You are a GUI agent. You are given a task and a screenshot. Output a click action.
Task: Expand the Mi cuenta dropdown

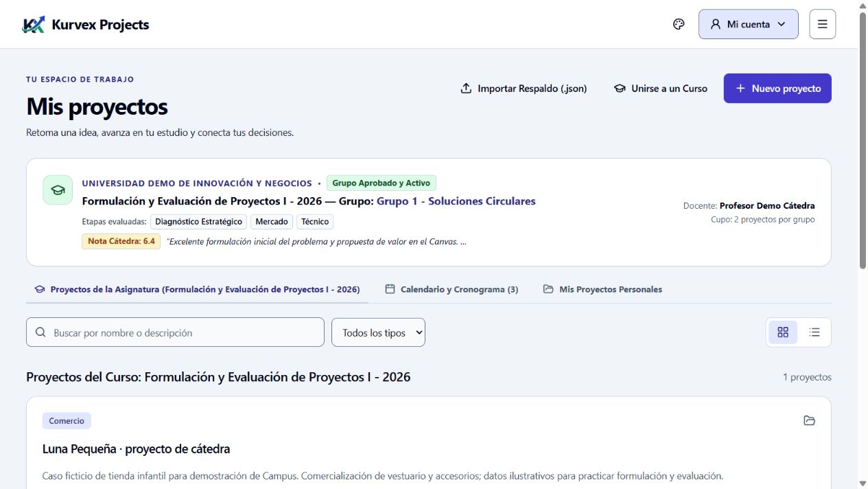click(x=749, y=24)
